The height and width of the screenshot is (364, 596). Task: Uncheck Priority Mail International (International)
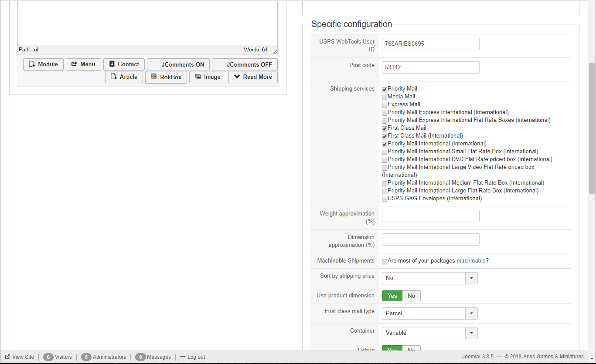click(x=385, y=144)
